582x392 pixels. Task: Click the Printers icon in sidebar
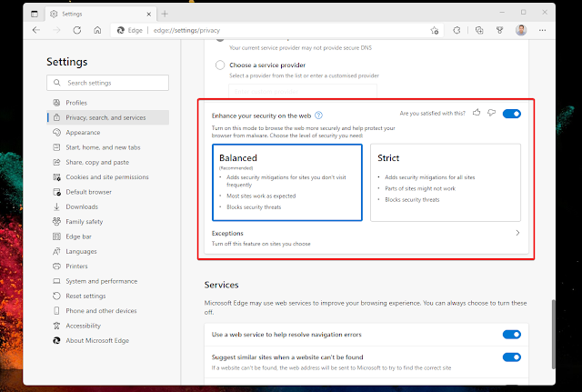click(56, 266)
